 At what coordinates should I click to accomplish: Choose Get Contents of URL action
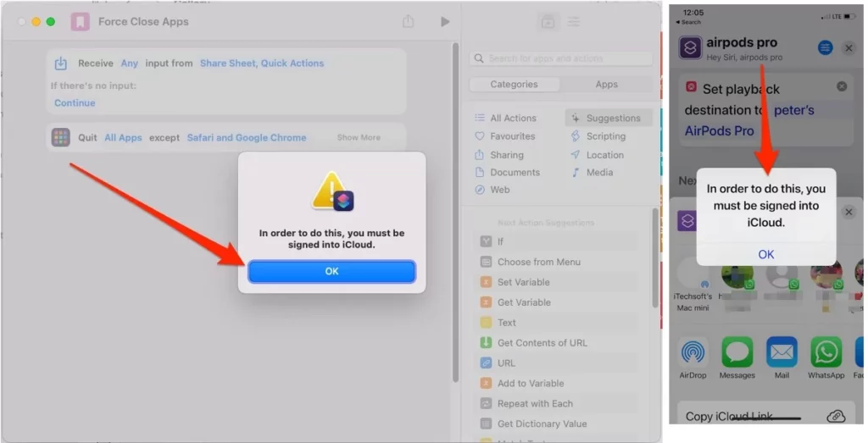[x=558, y=343]
